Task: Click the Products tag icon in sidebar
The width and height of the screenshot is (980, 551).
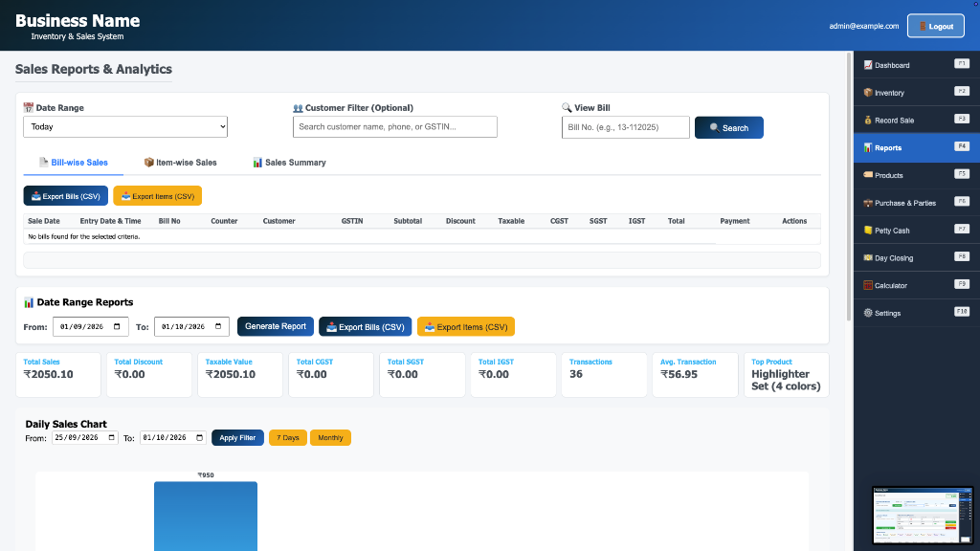Action: (868, 175)
